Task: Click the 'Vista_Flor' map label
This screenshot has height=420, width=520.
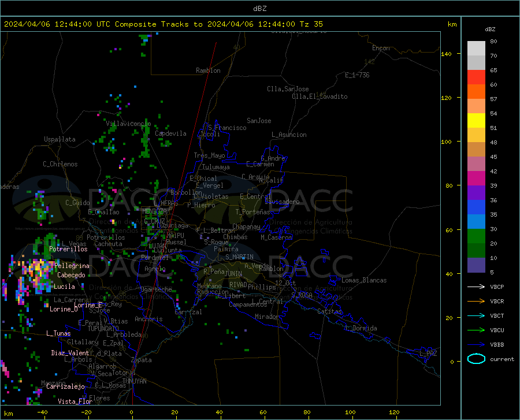Action: (x=75, y=402)
